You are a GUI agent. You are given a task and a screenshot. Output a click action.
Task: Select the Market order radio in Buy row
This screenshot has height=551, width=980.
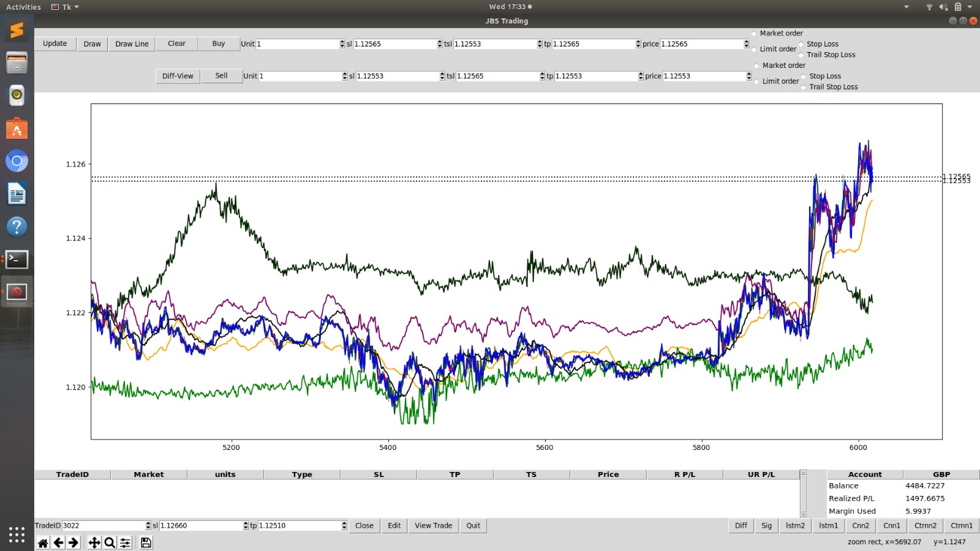click(x=755, y=34)
